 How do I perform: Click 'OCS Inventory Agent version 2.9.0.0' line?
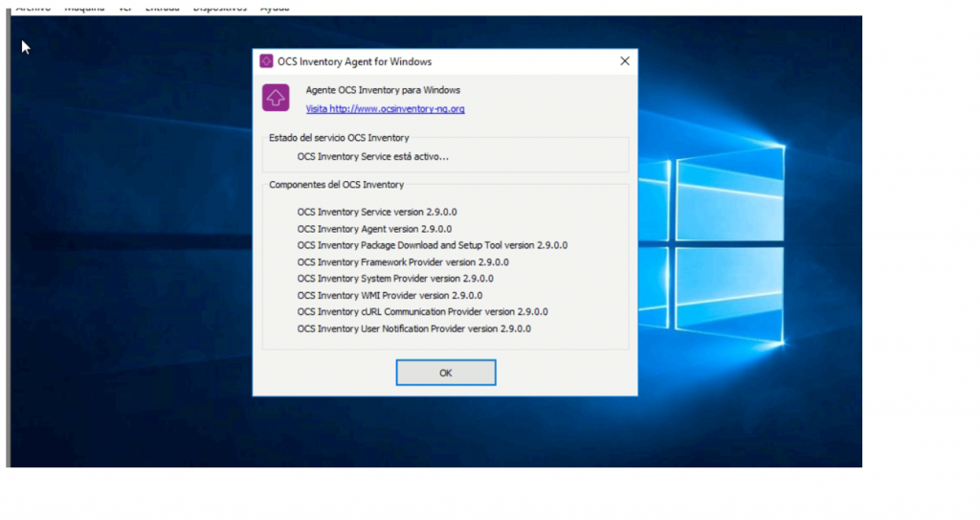374,229
